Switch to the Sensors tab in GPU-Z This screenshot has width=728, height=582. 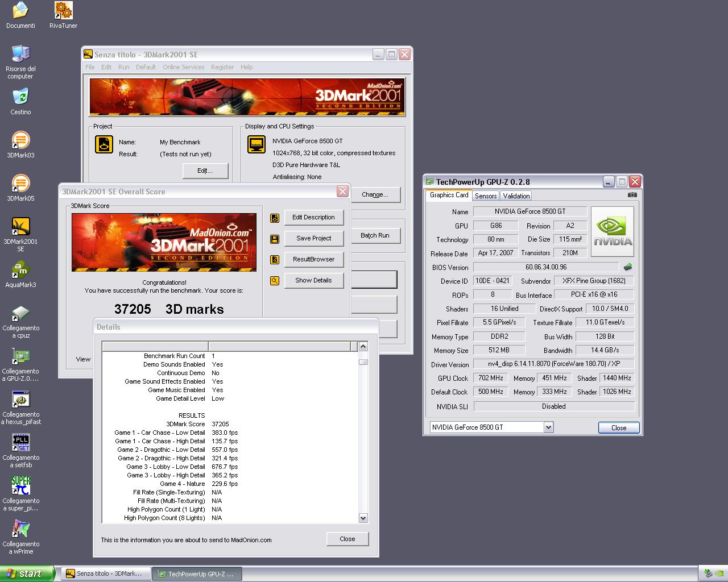pyautogui.click(x=486, y=196)
